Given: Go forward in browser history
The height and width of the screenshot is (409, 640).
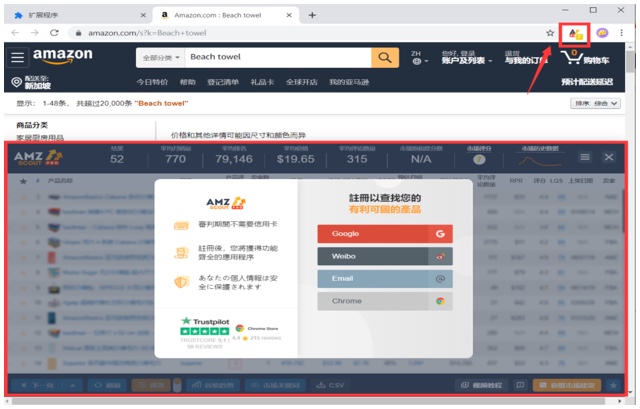Looking at the screenshot, I should 35,33.
